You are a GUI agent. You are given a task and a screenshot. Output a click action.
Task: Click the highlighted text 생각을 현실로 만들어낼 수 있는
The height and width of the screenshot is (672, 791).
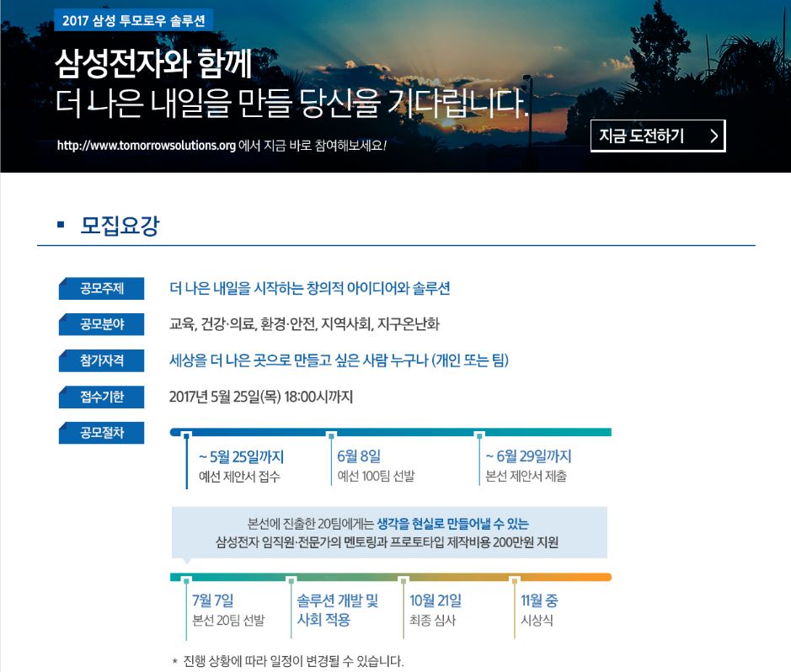[x=453, y=524]
